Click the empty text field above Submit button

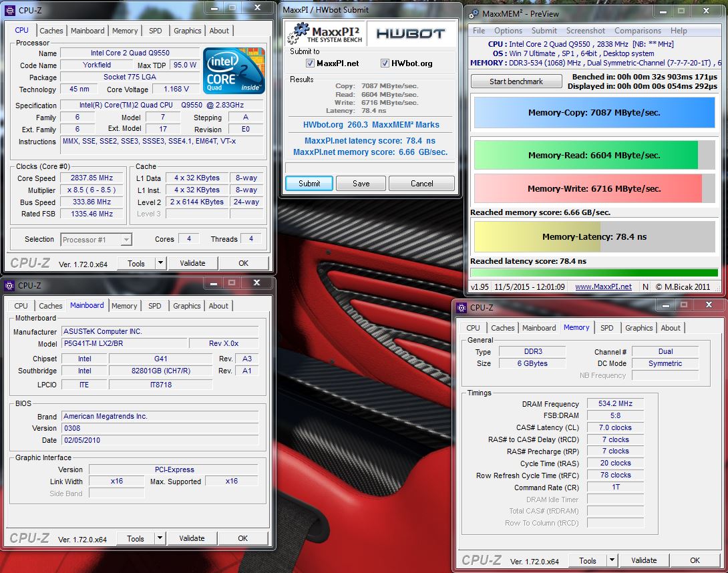coord(370,167)
